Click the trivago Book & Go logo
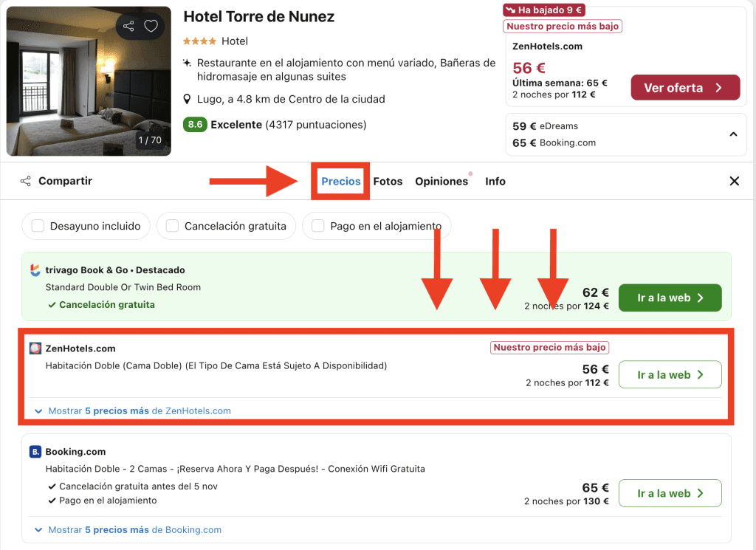 (35, 270)
